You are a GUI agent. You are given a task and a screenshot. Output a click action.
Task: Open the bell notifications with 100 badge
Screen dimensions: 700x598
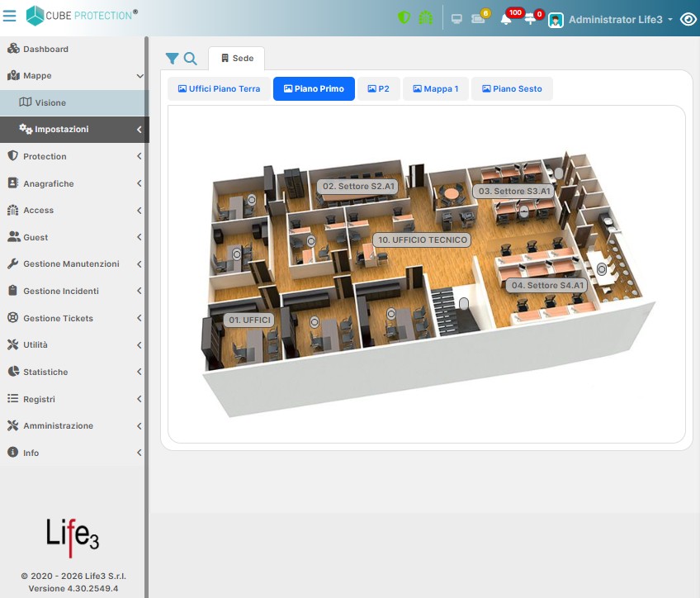coord(506,19)
